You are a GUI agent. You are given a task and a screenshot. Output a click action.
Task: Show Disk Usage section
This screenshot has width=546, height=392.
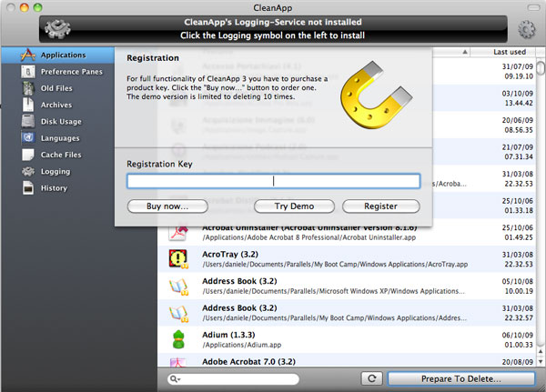61,122
